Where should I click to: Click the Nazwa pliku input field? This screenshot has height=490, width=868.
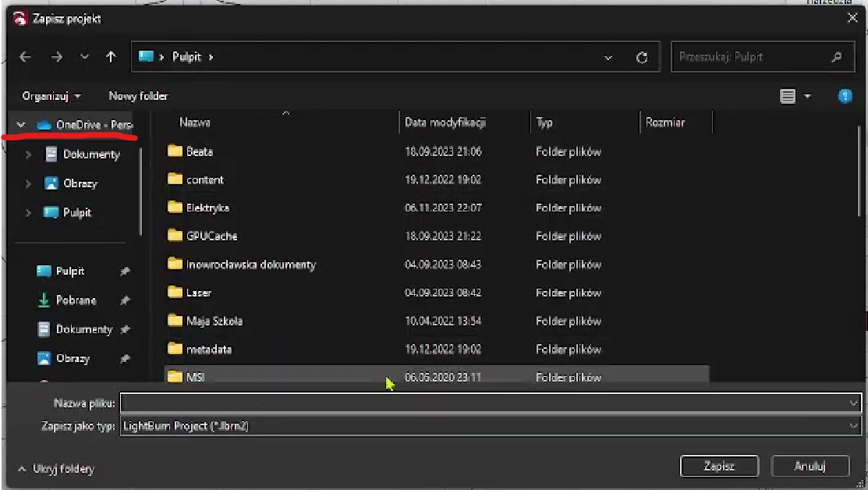pos(484,403)
